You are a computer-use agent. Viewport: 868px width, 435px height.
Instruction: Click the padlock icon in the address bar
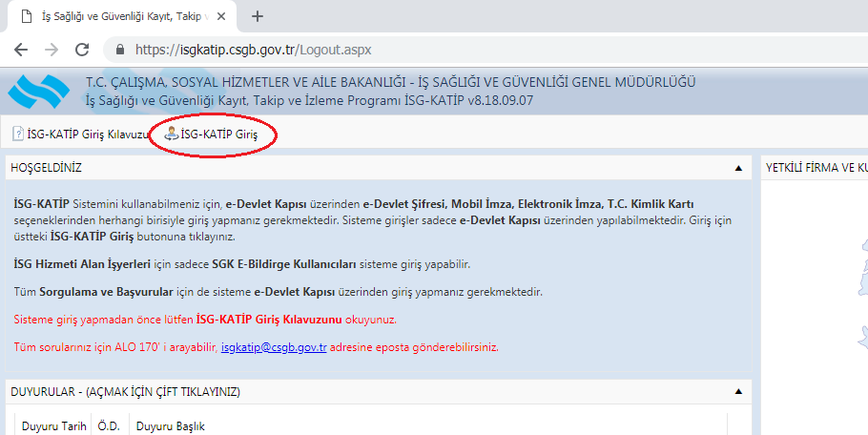(x=119, y=50)
